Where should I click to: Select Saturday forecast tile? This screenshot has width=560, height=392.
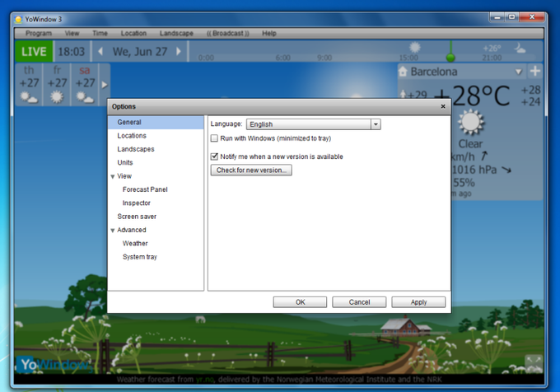(85, 85)
